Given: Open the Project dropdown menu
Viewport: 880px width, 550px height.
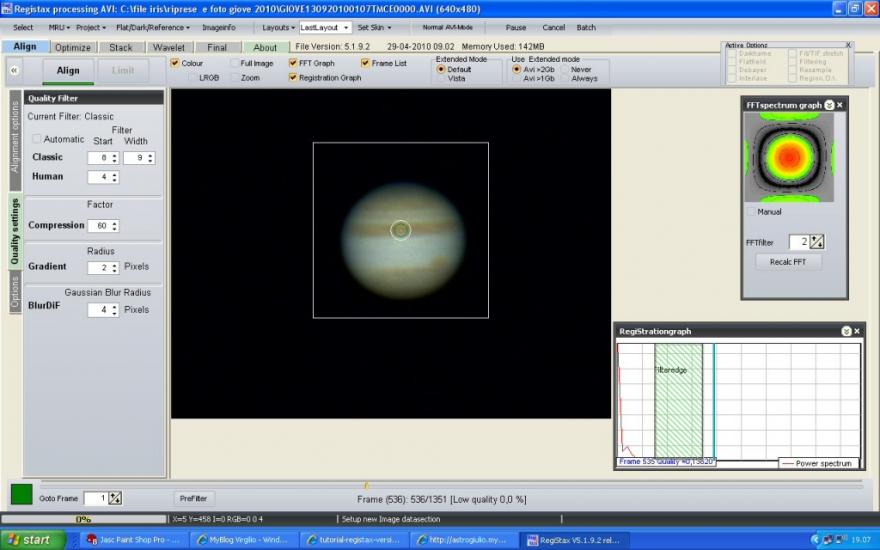Looking at the screenshot, I should pos(90,28).
